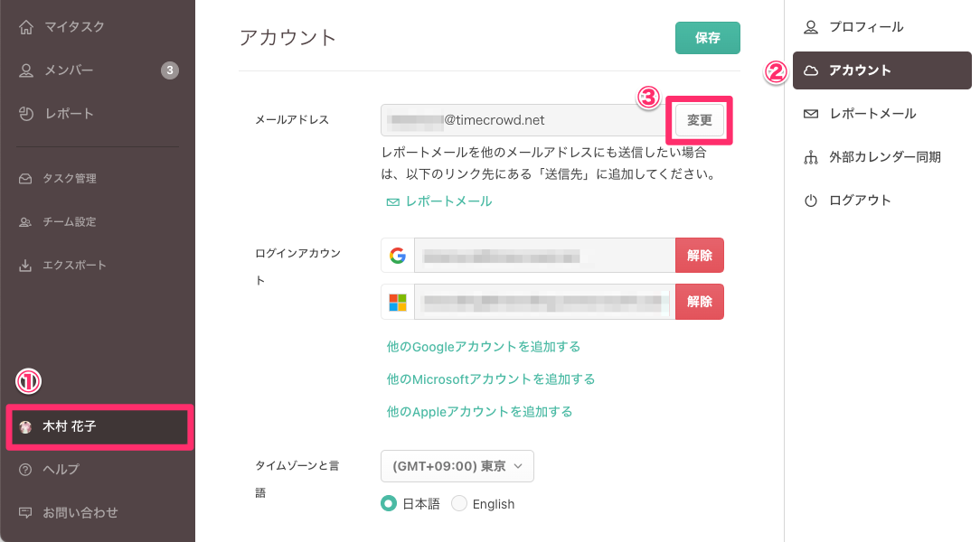980x542 pixels.
Task: Select the 日本語 language radio button
Action: coord(390,504)
